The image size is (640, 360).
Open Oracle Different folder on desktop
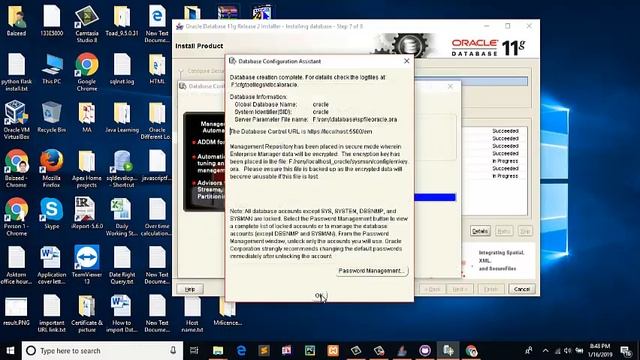tap(157, 120)
